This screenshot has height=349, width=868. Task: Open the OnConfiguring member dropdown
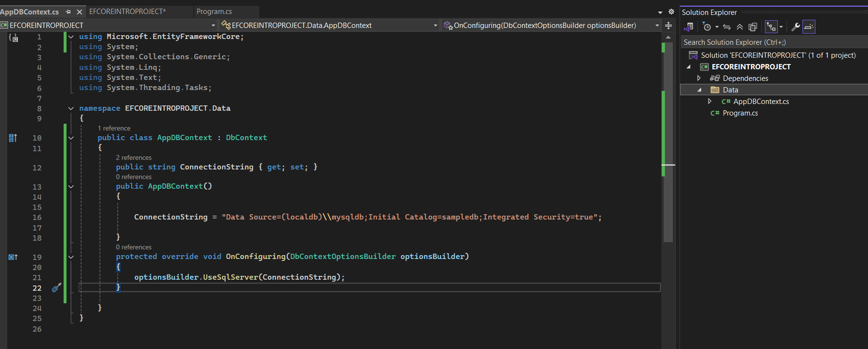pyautogui.click(x=657, y=26)
